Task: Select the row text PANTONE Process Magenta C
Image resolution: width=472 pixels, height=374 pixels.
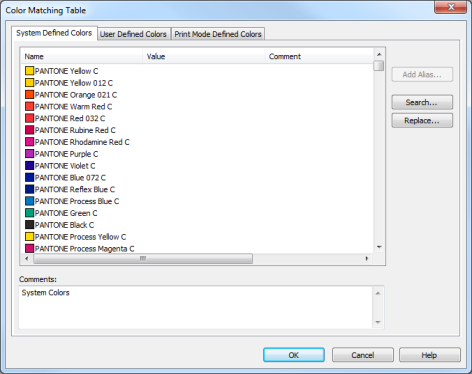Action: click(x=85, y=249)
